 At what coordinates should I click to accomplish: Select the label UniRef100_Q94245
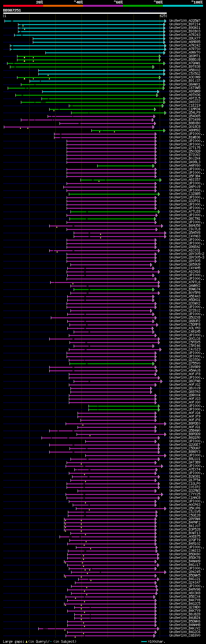(185, 572)
